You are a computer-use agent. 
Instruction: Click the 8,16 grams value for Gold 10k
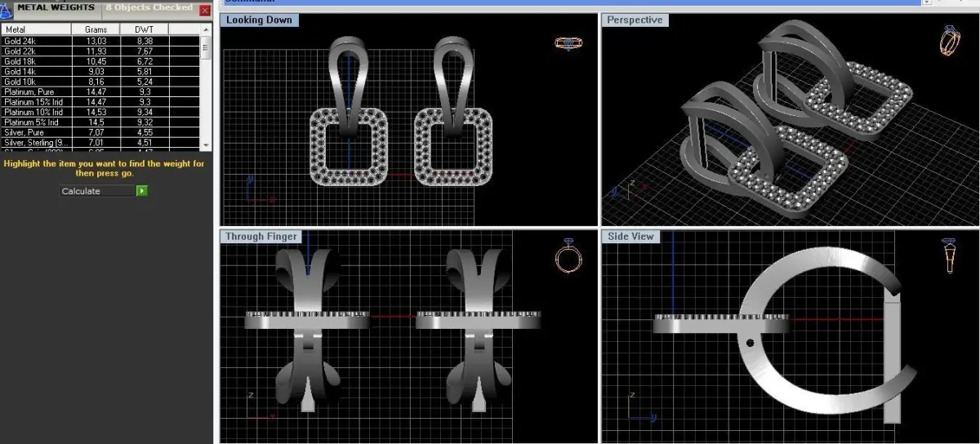click(96, 82)
